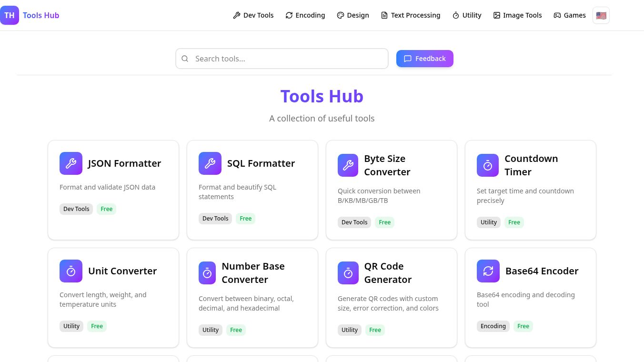The height and width of the screenshot is (362, 644).
Task: Click the Base64 Encoder sync-arrows icon
Action: (x=488, y=271)
